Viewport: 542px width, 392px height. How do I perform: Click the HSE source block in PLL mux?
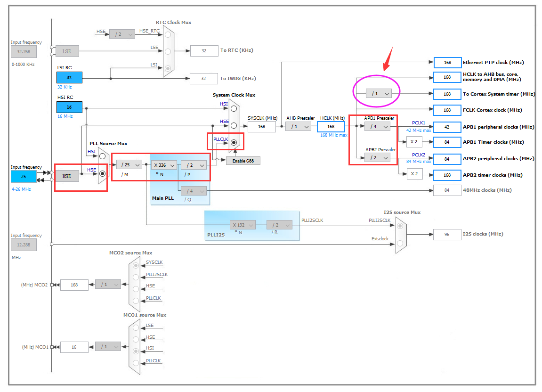click(67, 176)
